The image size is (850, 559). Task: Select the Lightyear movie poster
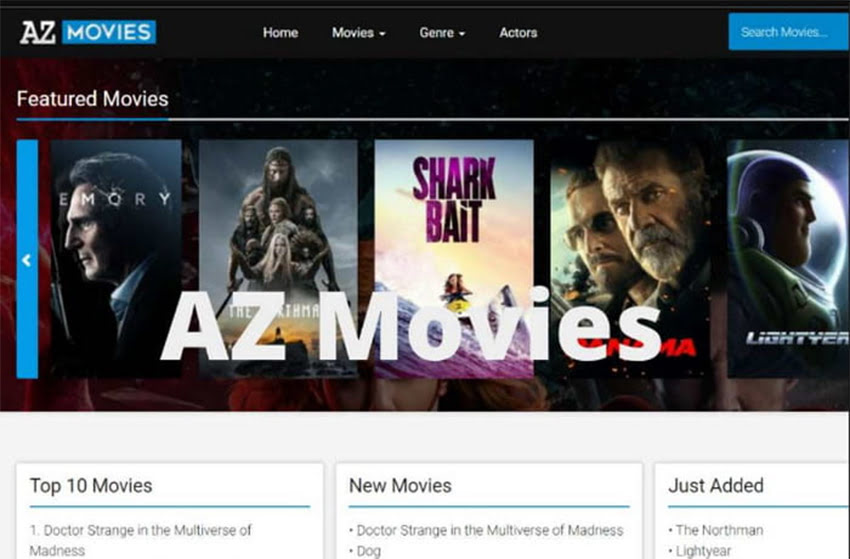coord(788,259)
